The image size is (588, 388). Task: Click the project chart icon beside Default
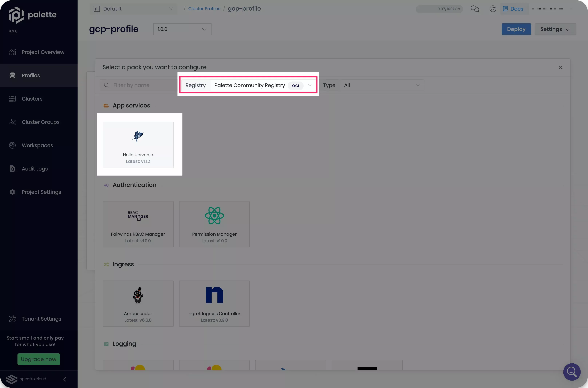pyautogui.click(x=97, y=9)
